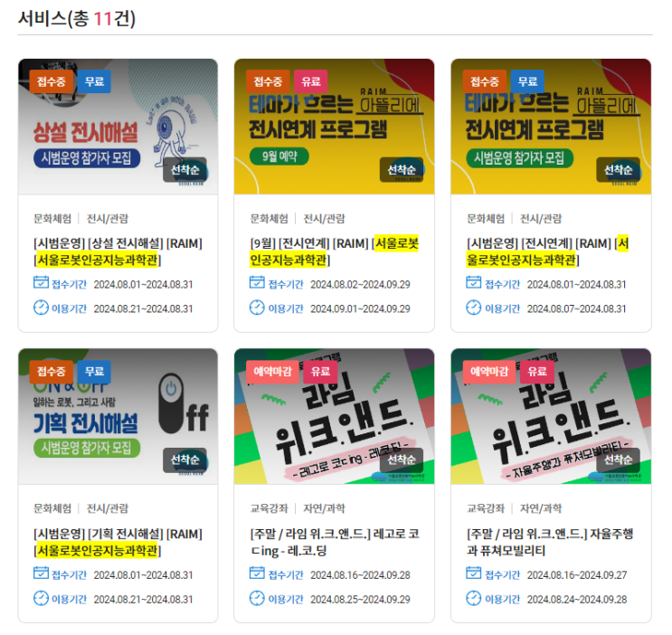
Task: Click the clock icon on the 9월 전시연계 card
Action: tap(257, 308)
